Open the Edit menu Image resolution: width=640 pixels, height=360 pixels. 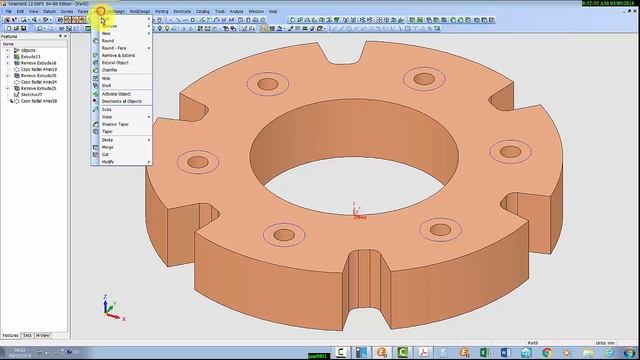[x=20, y=11]
